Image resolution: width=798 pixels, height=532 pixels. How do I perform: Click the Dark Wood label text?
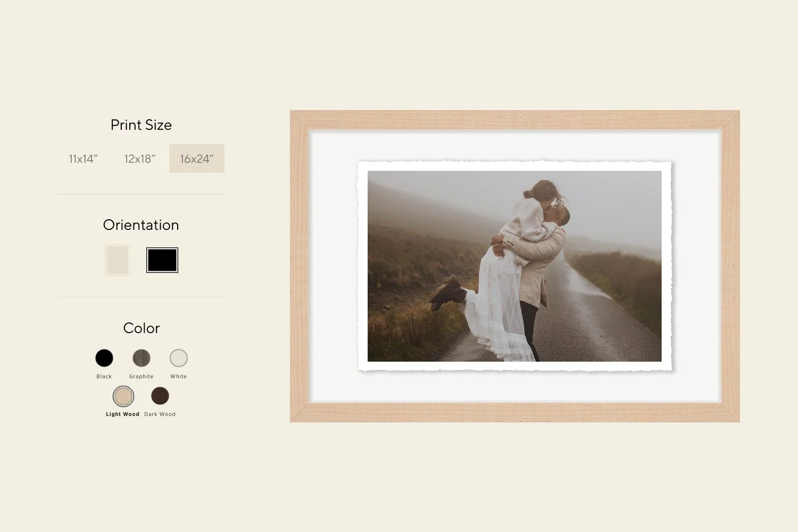[x=160, y=414]
